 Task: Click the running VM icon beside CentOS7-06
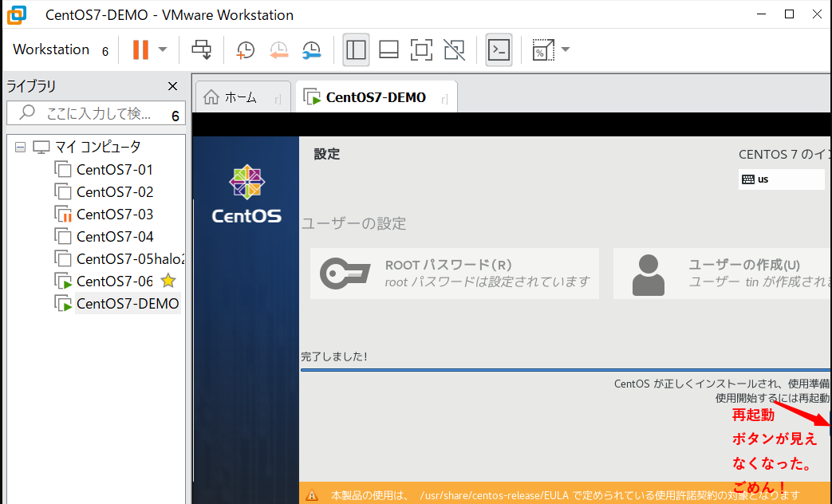pos(62,282)
